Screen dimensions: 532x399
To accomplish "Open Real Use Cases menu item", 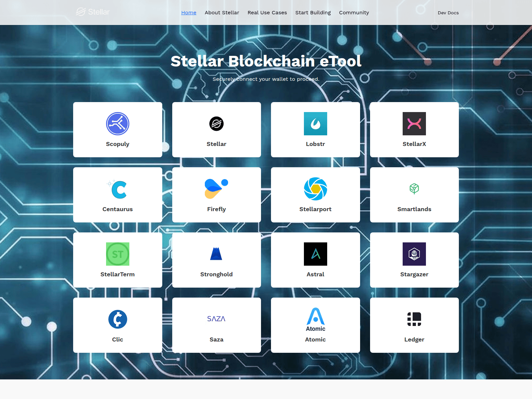I will click(267, 13).
